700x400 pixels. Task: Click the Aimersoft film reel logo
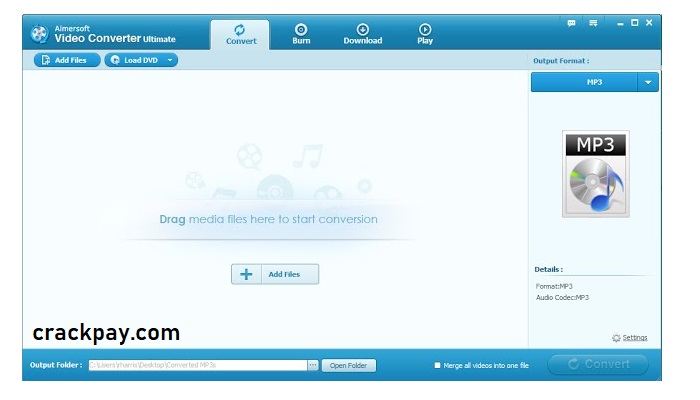click(x=39, y=34)
